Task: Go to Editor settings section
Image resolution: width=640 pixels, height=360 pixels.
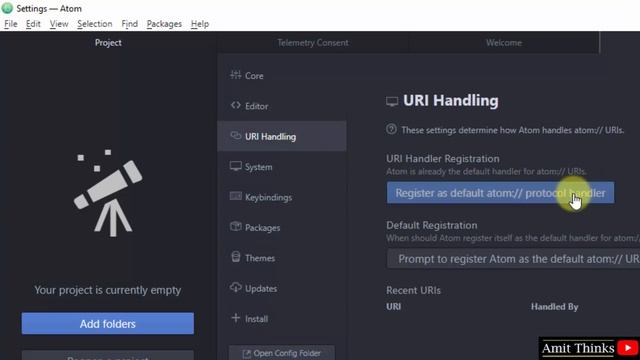Action: [282, 106]
